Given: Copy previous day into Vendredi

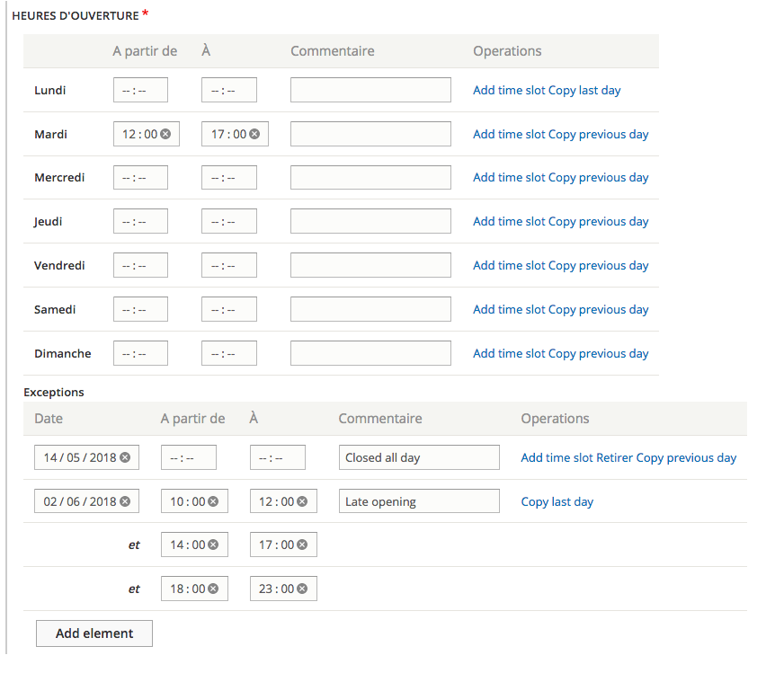Looking at the screenshot, I should pyautogui.click(x=599, y=266).
